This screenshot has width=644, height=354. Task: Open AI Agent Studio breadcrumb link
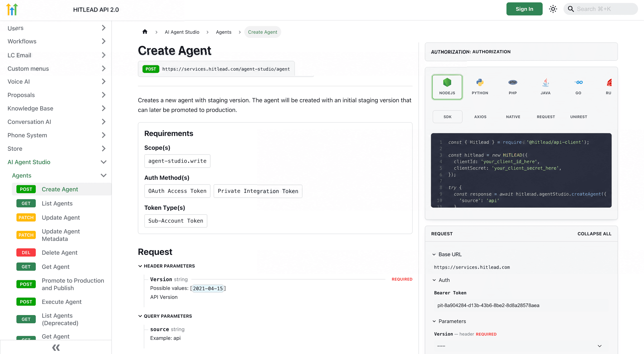tap(182, 32)
